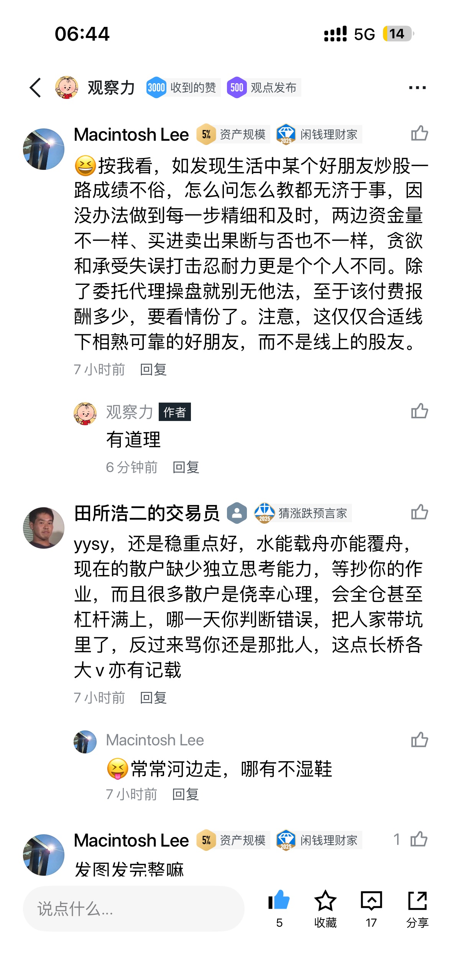The width and height of the screenshot is (452, 980).
Task: Open 田所浩二的交易员's profile avatar
Action: coord(44,528)
